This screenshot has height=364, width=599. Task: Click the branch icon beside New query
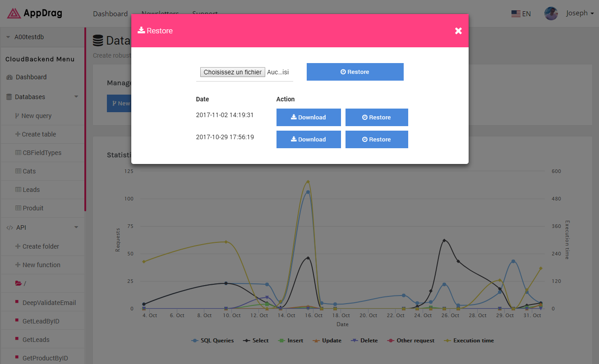17,116
